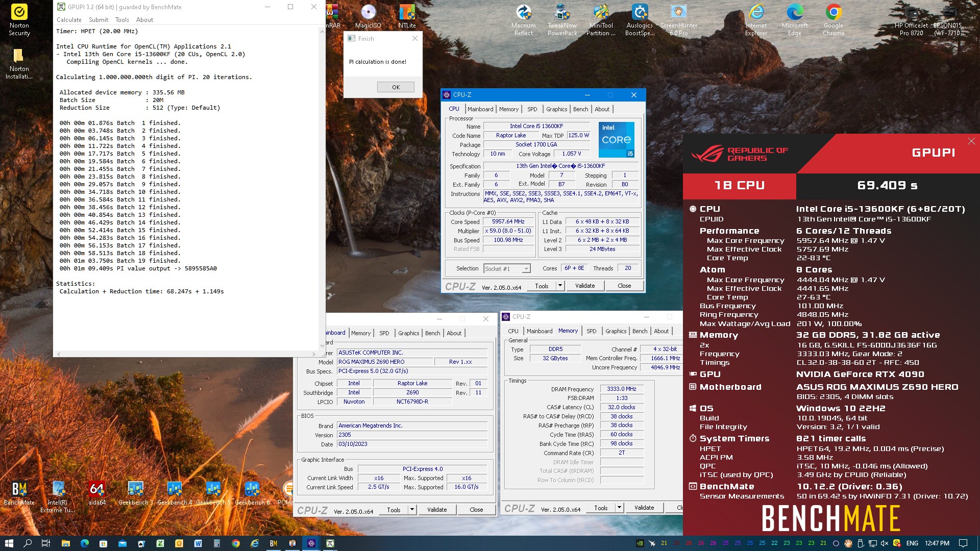Image resolution: width=980 pixels, height=551 pixels.
Task: Click the 12:47 PM clock
Action: pyautogui.click(x=937, y=543)
